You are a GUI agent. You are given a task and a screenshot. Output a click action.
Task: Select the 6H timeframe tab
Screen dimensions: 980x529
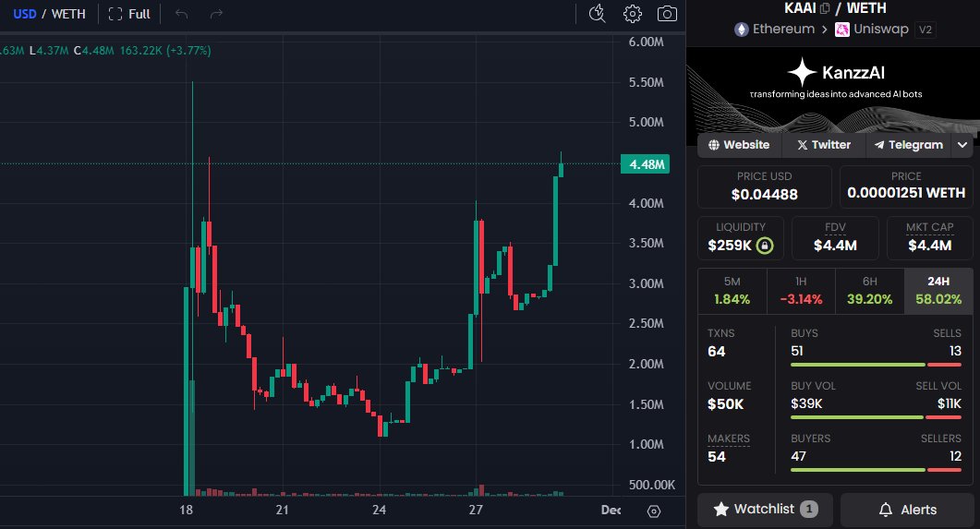[x=869, y=291]
